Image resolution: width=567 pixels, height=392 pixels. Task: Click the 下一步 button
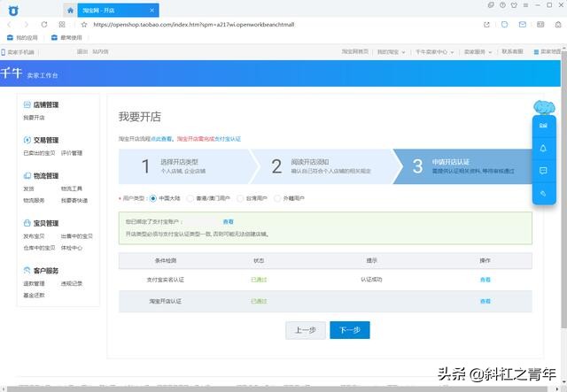pyautogui.click(x=350, y=330)
